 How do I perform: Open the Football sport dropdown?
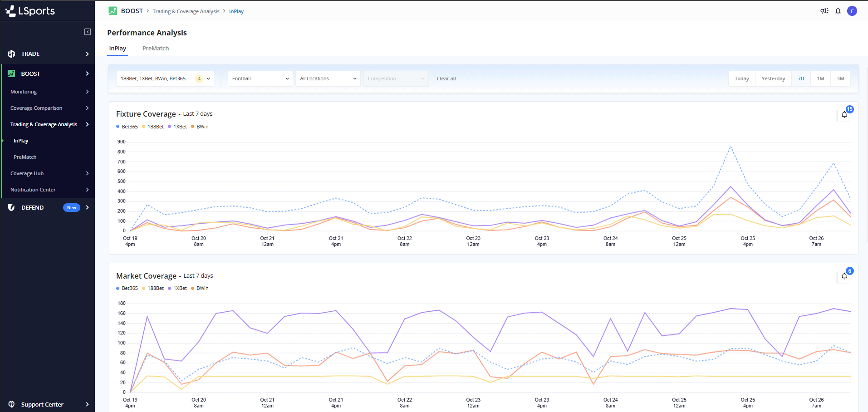point(260,78)
